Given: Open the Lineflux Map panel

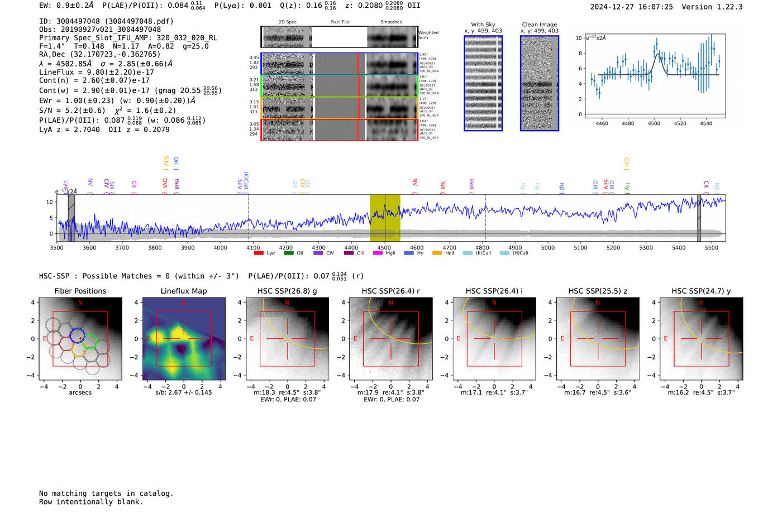Looking at the screenshot, I should [x=184, y=339].
